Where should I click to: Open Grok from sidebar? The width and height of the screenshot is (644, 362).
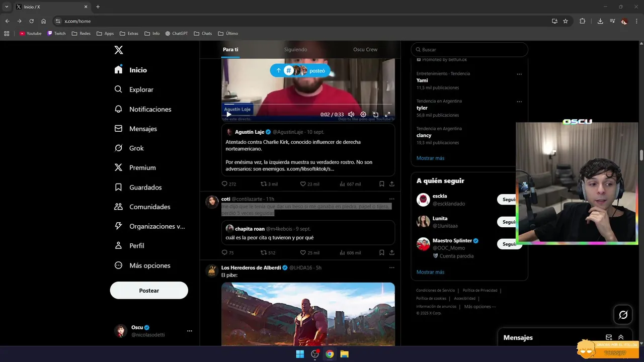pos(129,148)
